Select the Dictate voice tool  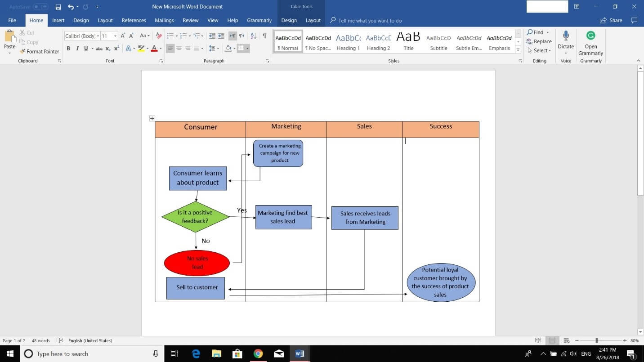tap(565, 41)
